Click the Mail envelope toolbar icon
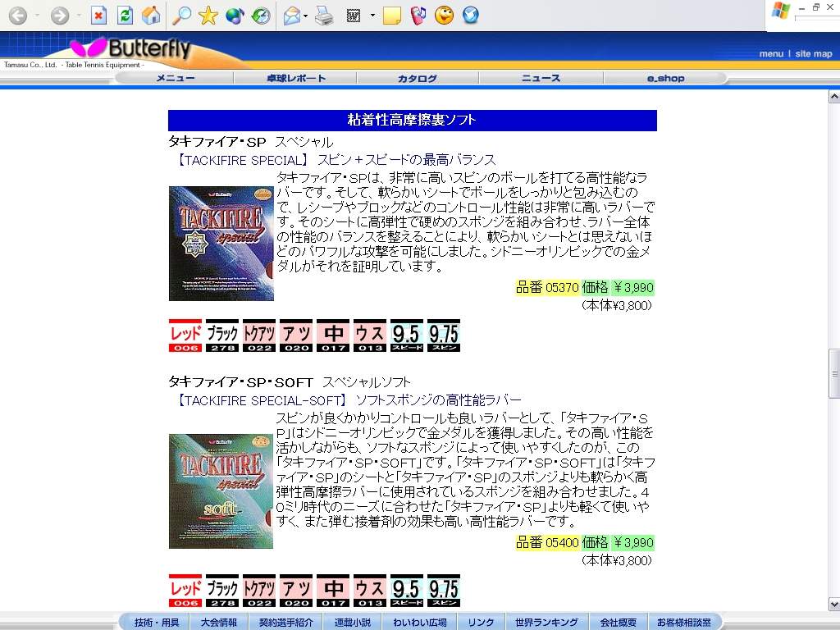Viewport: 840px width, 630px height. click(x=292, y=16)
